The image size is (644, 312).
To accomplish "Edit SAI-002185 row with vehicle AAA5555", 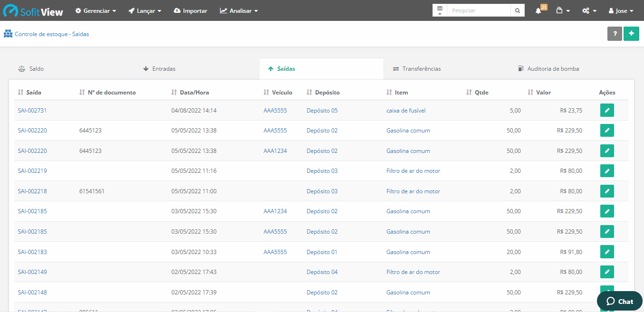I will [607, 231].
